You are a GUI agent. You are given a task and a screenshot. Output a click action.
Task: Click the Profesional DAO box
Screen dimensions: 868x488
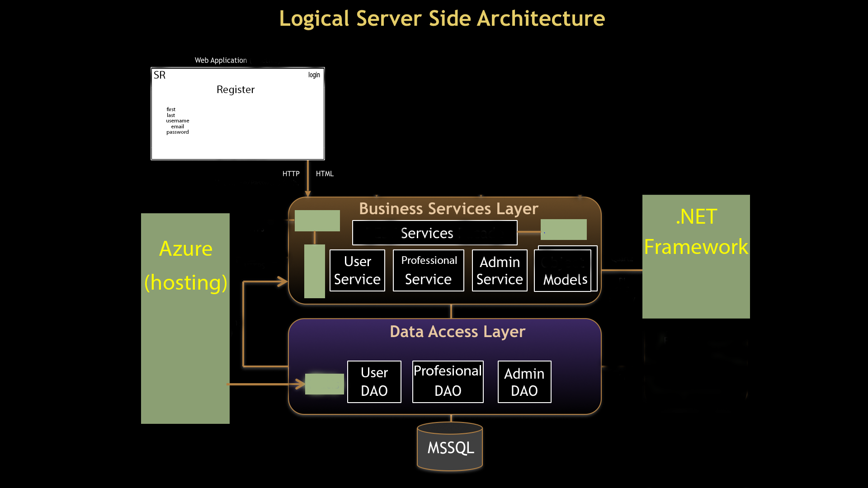tap(448, 381)
